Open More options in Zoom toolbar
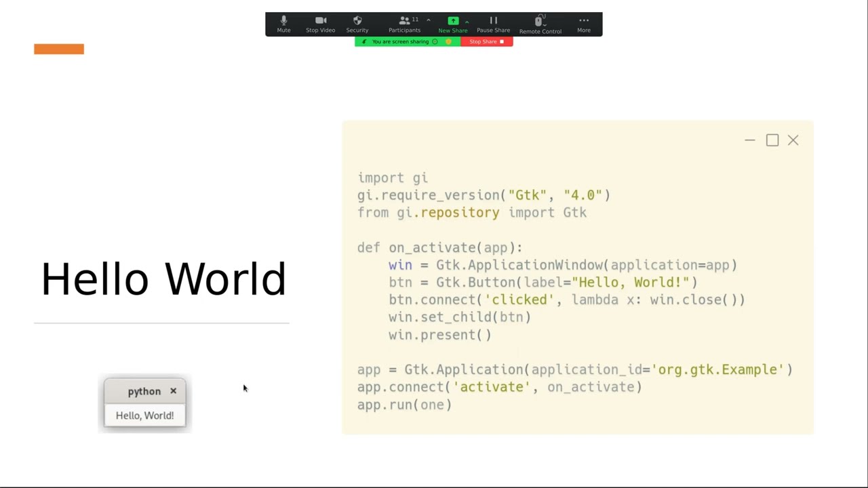The width and height of the screenshot is (868, 488). tap(584, 24)
